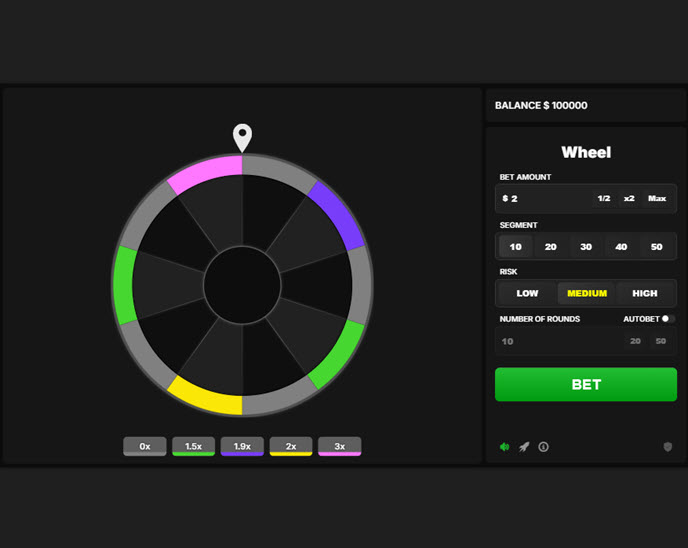Click the pink 3x multiplier chip

click(x=339, y=446)
